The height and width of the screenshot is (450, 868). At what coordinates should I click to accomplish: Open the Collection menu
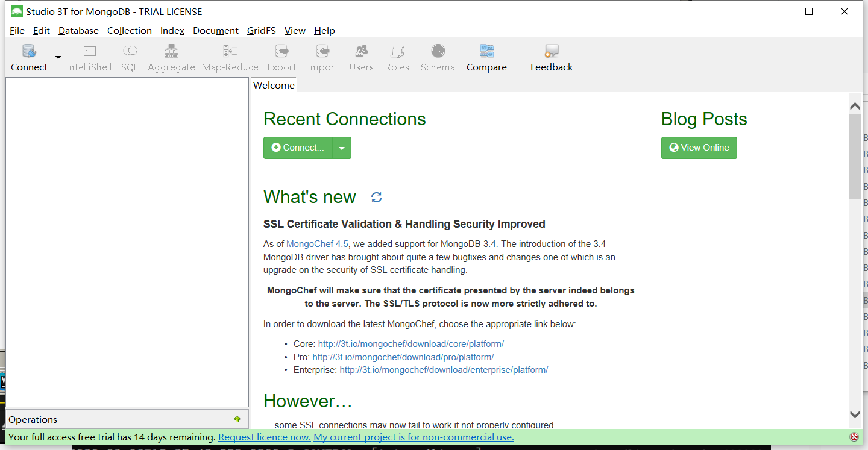(130, 30)
